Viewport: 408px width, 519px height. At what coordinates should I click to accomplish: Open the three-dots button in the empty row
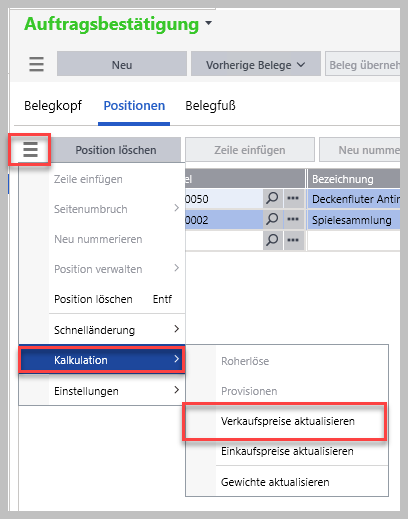[293, 240]
